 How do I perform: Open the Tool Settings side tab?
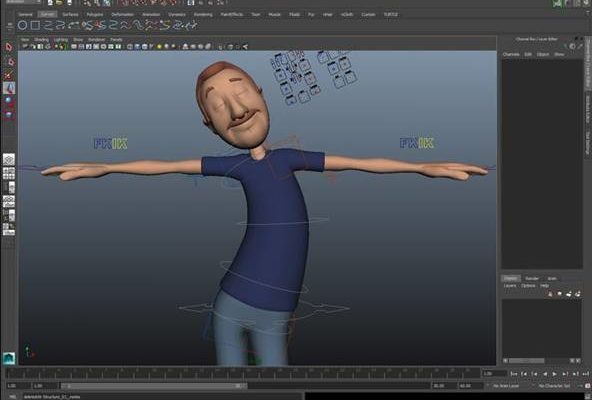pyautogui.click(x=588, y=143)
